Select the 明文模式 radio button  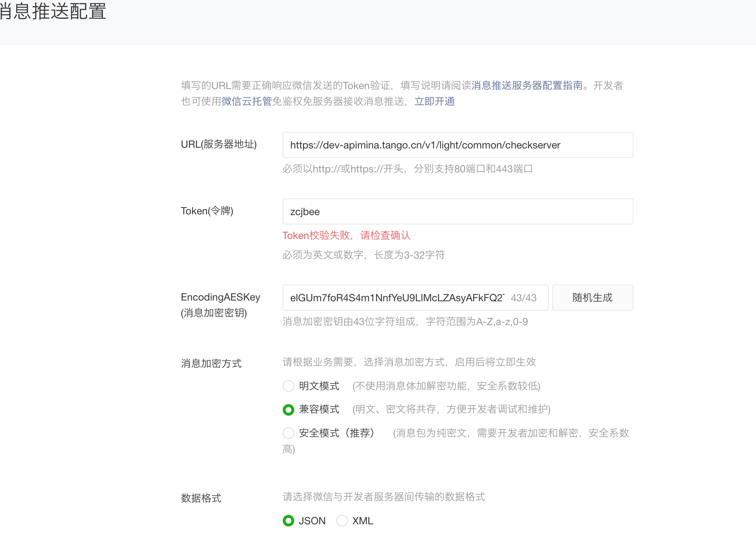click(x=288, y=386)
